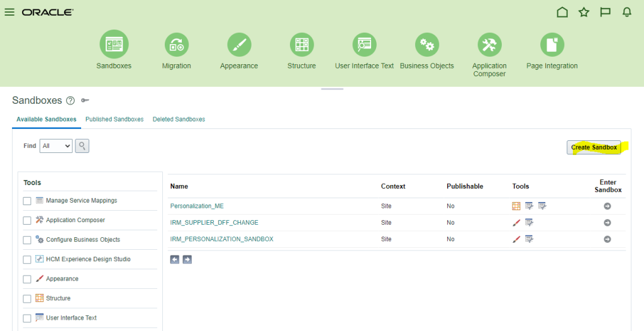Click the Oracle logo
This screenshot has height=331, width=644.
[x=48, y=13]
